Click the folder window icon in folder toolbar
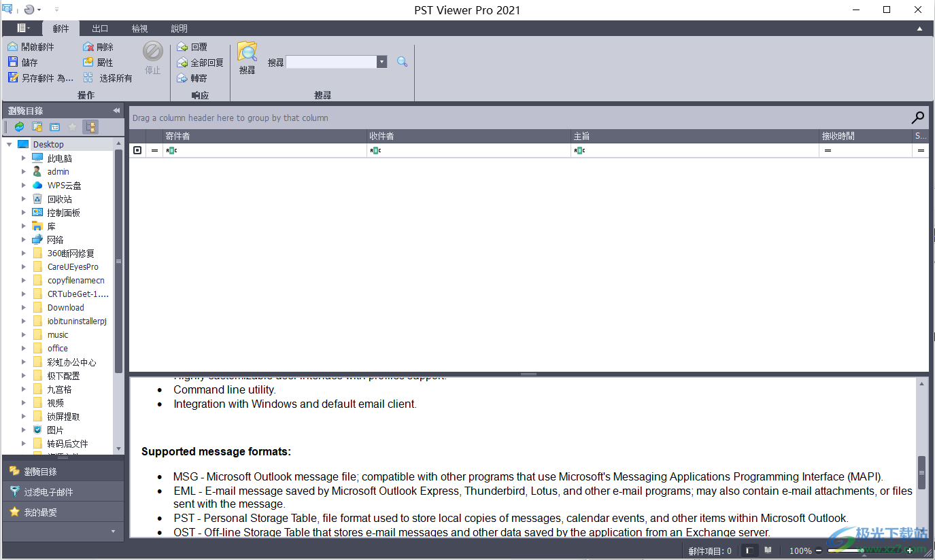This screenshot has width=935, height=560. (55, 126)
